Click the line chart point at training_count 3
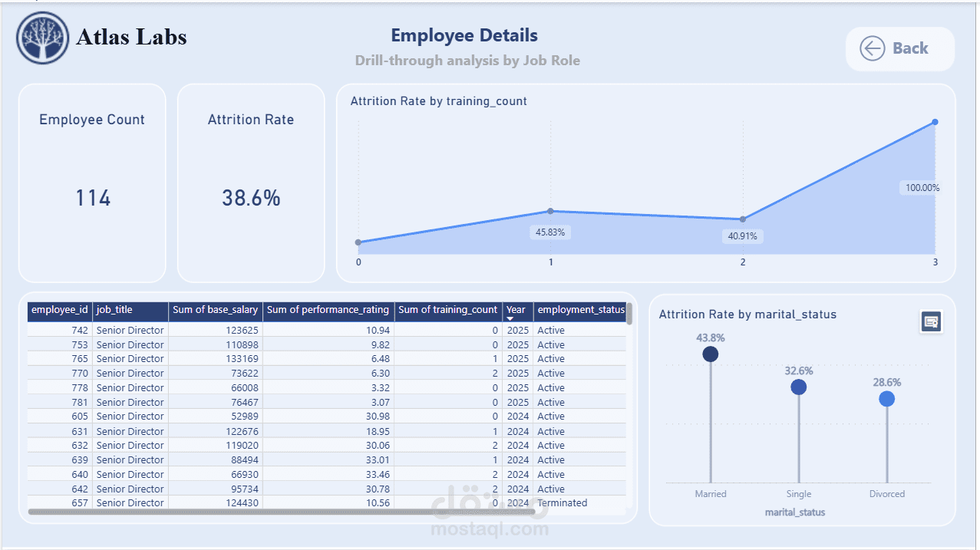The image size is (980, 550). tap(935, 122)
